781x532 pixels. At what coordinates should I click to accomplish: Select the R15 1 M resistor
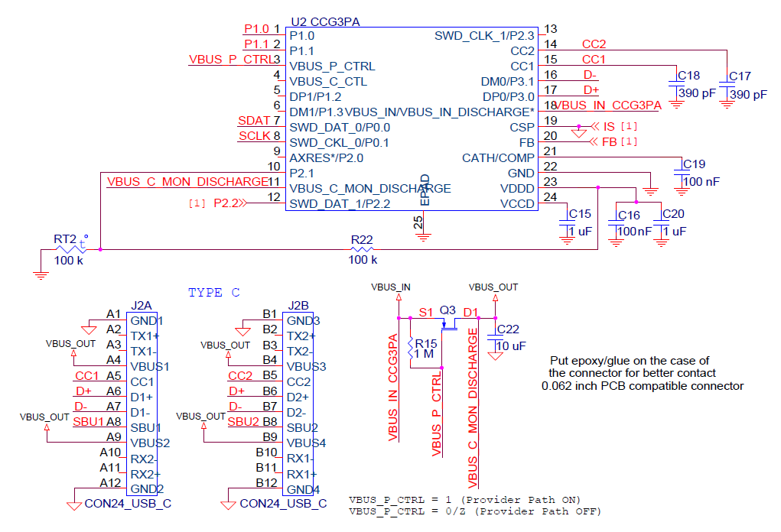coord(411,349)
